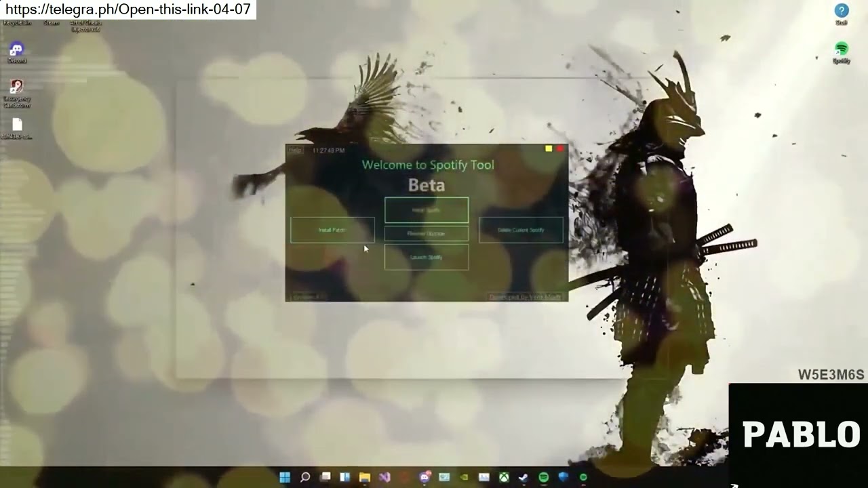The width and height of the screenshot is (868, 488).
Task: Select the blank document file on the desktop
Action: point(17,128)
